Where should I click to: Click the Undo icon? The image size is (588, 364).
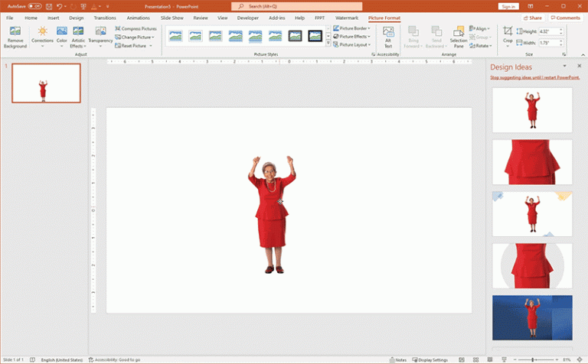pyautogui.click(x=59, y=6)
